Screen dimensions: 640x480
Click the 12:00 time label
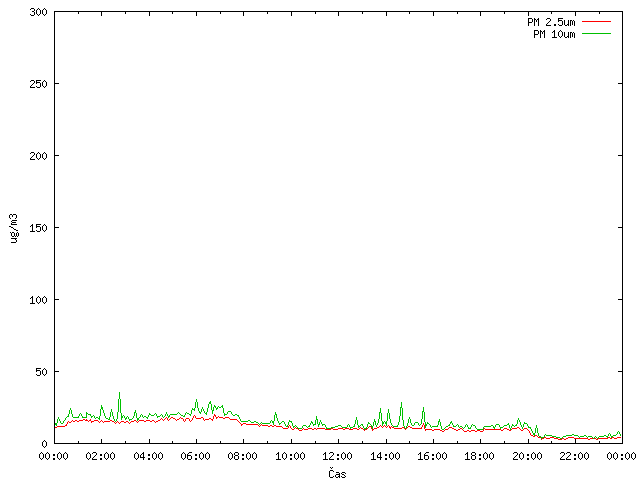tap(338, 456)
